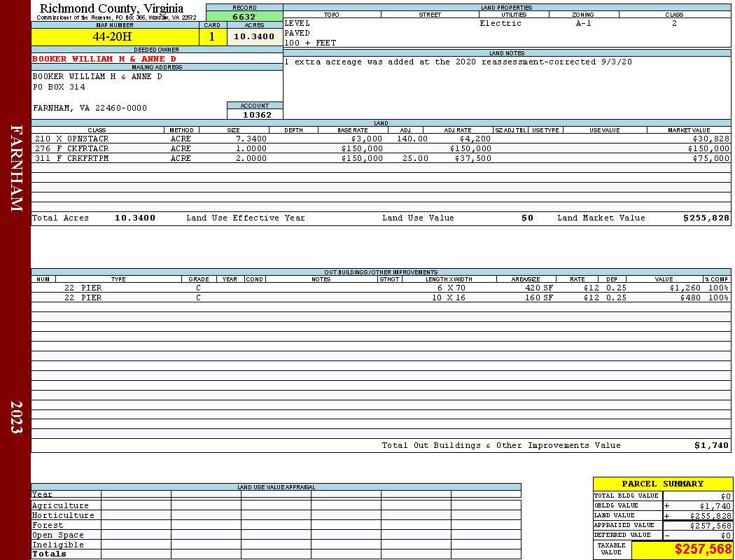735x560 pixels.
Task: Click the Ineligible row label
Action: [x=57, y=545]
